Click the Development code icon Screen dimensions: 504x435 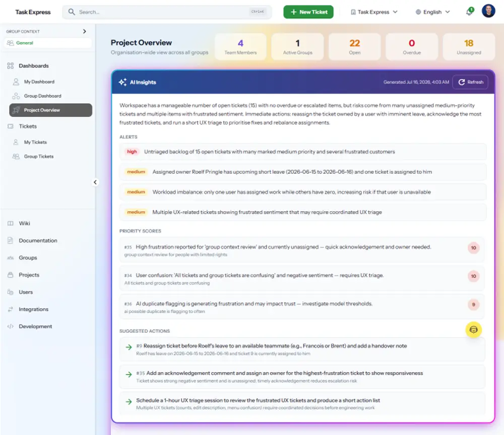point(10,326)
